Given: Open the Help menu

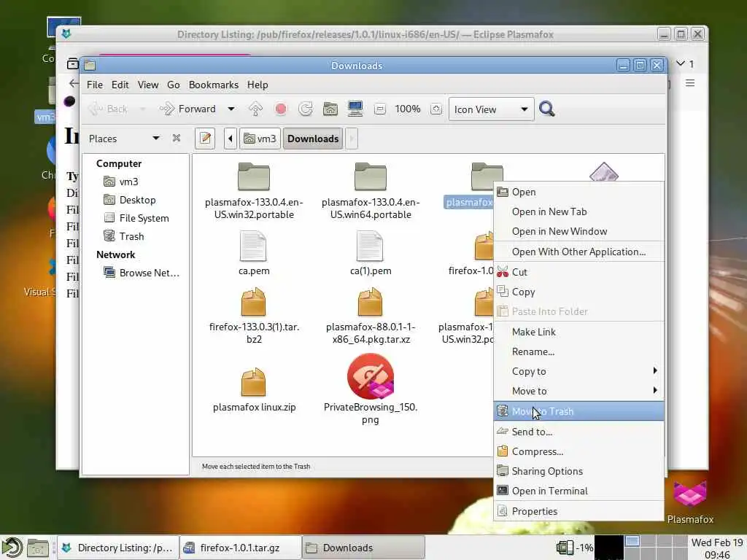Looking at the screenshot, I should [x=258, y=85].
